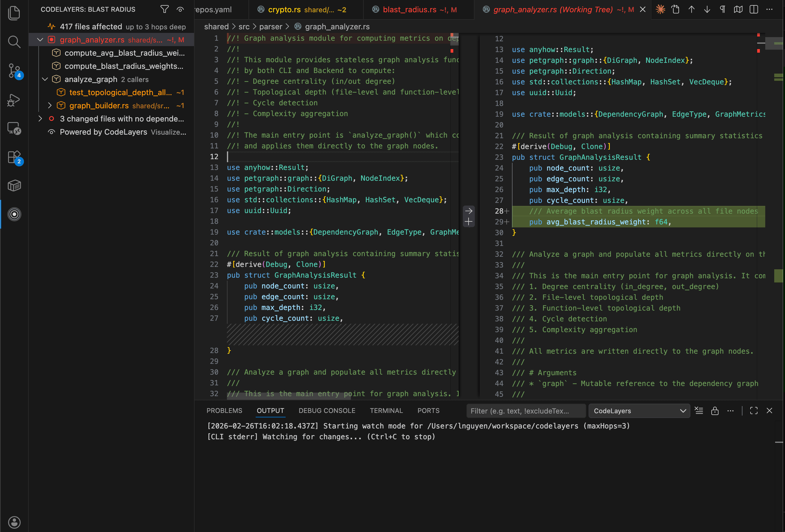Viewport: 785px width, 532px height.
Task: Collapse the analyze_graph tree node
Action: click(x=45, y=79)
